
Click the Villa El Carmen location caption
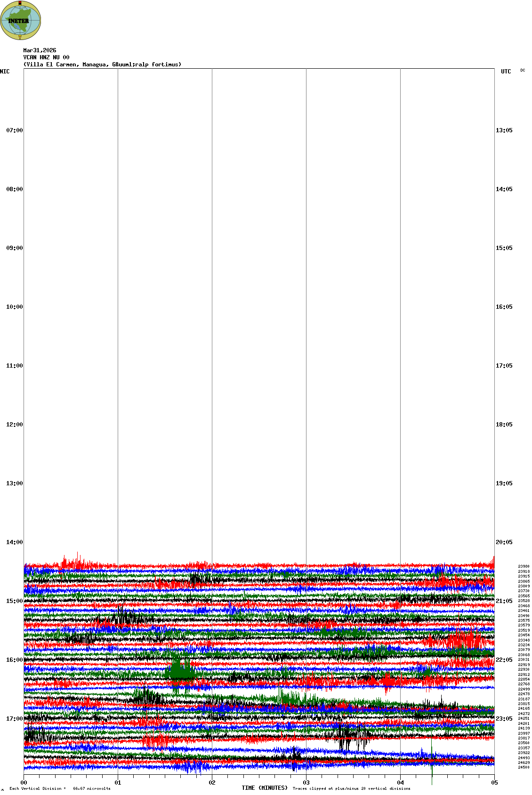(x=102, y=64)
